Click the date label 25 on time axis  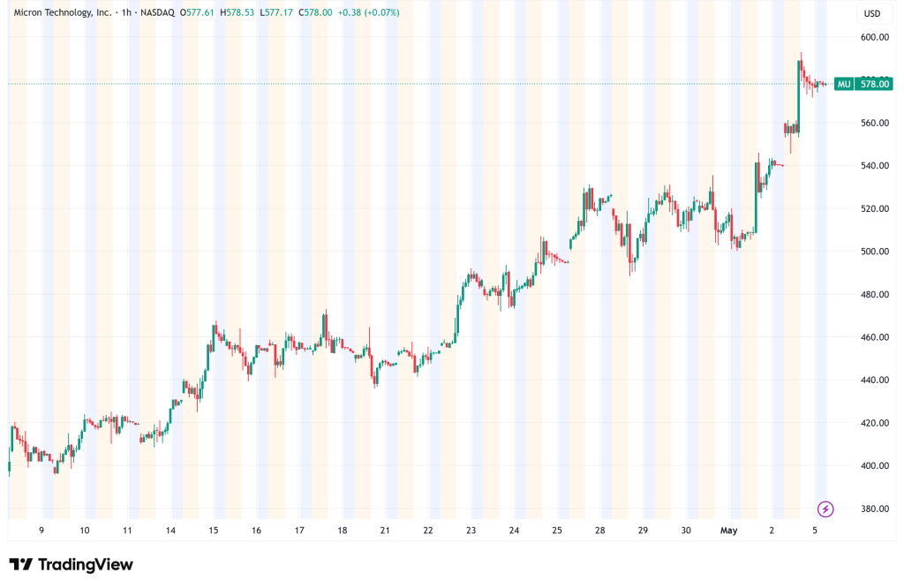[x=557, y=531]
